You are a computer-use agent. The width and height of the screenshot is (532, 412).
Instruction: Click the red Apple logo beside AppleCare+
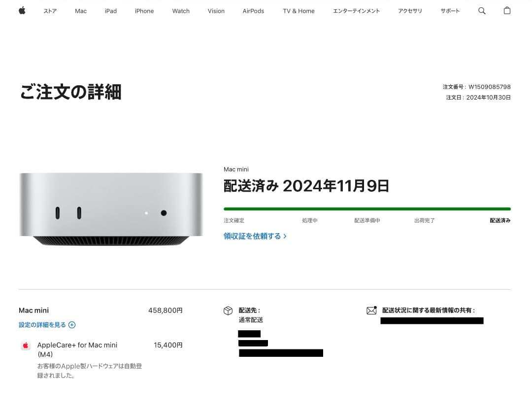coord(25,345)
